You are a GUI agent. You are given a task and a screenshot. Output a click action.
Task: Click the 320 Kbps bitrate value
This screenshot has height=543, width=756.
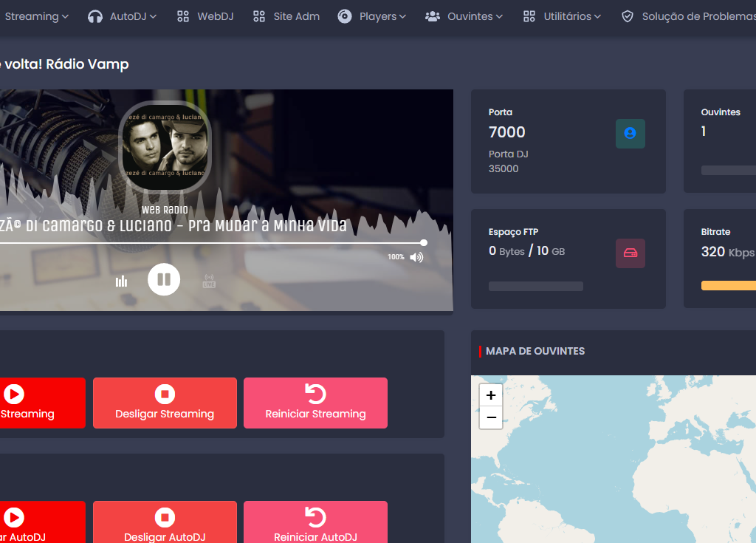pos(727,252)
